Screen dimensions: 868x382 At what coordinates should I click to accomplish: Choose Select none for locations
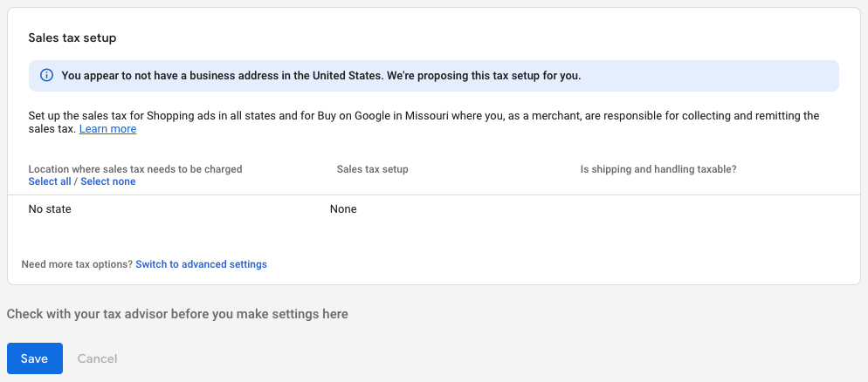(x=108, y=181)
